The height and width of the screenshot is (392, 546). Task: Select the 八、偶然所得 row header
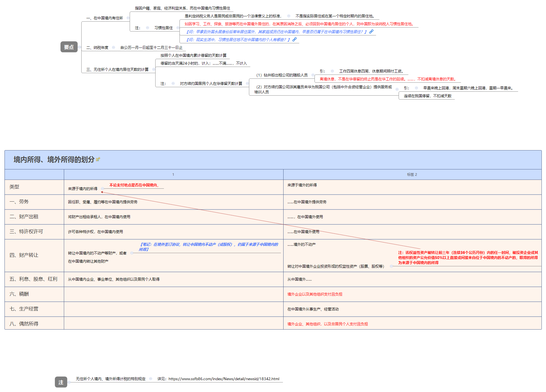click(x=24, y=324)
